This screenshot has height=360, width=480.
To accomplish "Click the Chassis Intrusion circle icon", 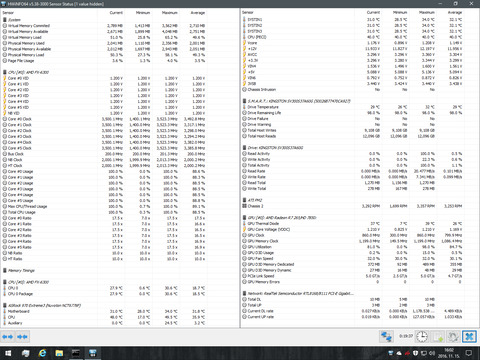I will coord(244,90).
